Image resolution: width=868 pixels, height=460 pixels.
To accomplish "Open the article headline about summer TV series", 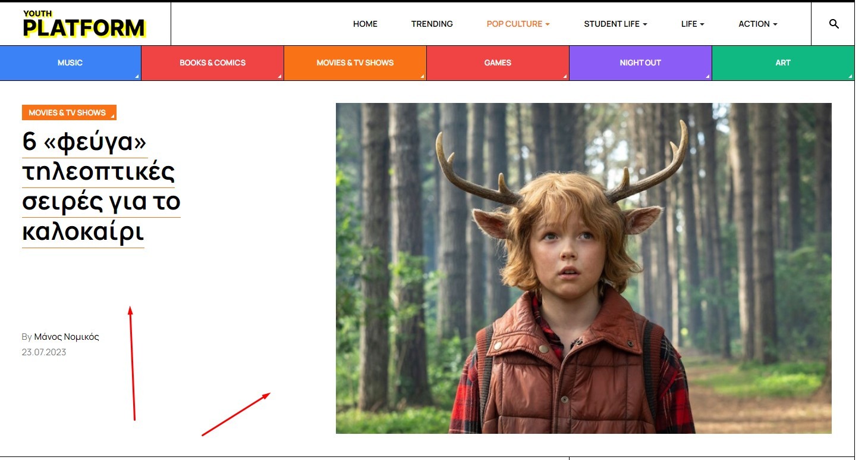I will (100, 187).
